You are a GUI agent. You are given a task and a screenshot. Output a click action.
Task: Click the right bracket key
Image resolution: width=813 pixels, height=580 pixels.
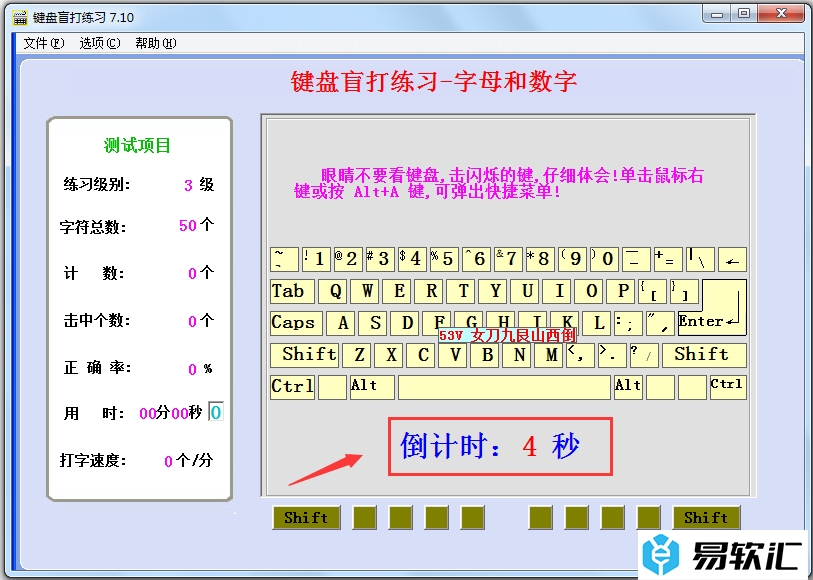pyautogui.click(x=685, y=291)
